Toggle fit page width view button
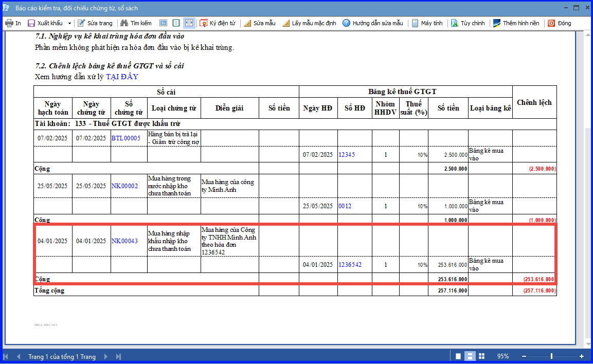Image resolution: width=593 pixels, height=364 pixels. pyautogui.click(x=189, y=23)
